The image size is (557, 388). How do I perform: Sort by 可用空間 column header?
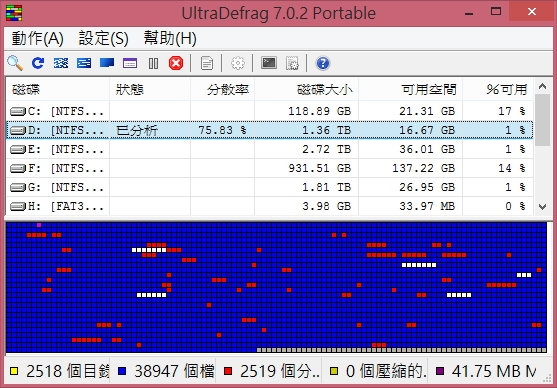410,90
